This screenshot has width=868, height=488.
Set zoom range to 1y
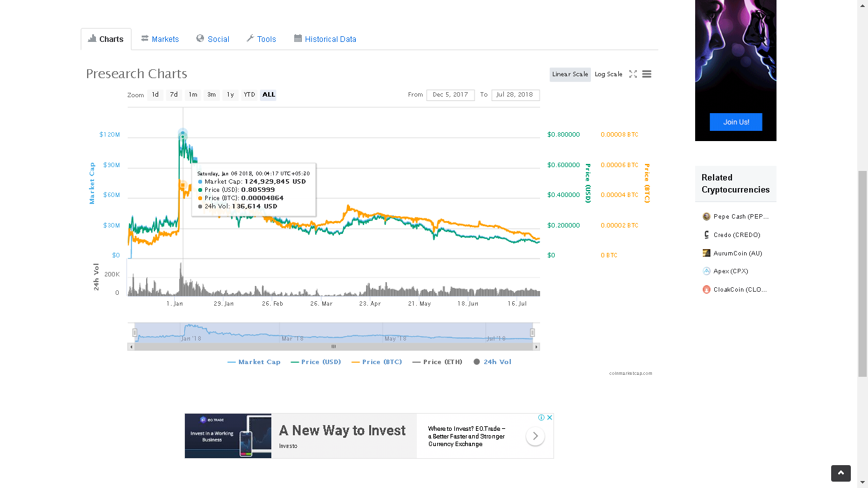pos(230,95)
